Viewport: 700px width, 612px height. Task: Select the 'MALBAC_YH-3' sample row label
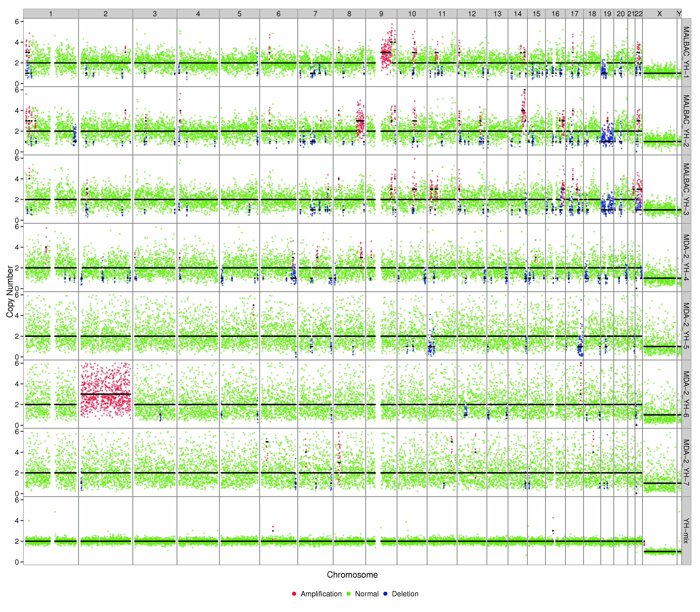[686, 189]
